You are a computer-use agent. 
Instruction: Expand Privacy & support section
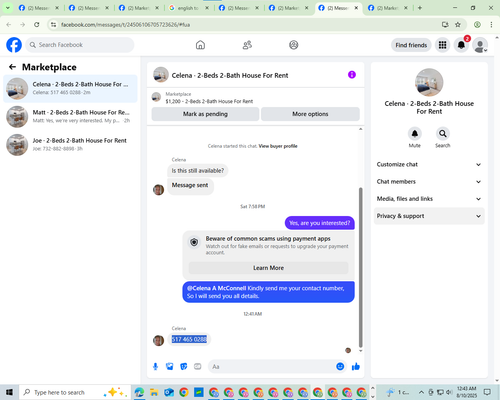[x=429, y=216]
